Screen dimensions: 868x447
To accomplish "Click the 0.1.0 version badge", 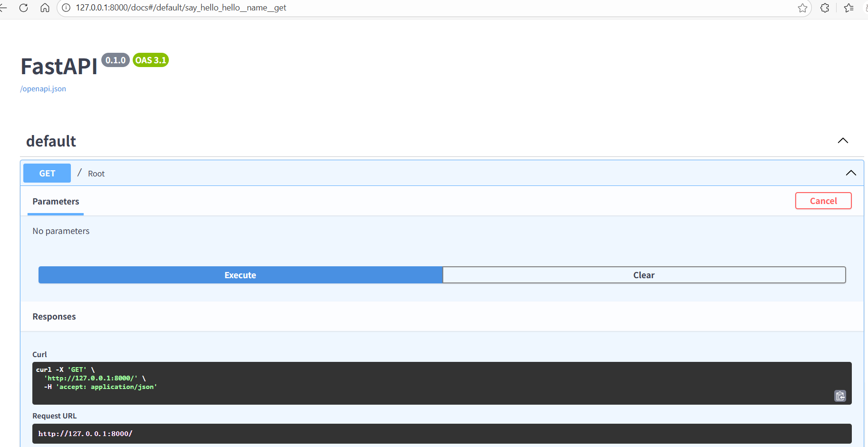I will click(116, 60).
